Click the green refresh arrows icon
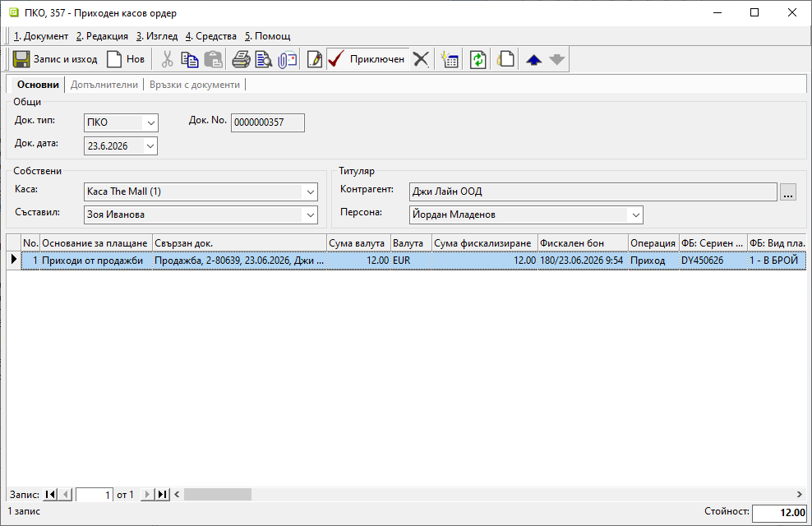The image size is (812, 526). click(x=478, y=59)
